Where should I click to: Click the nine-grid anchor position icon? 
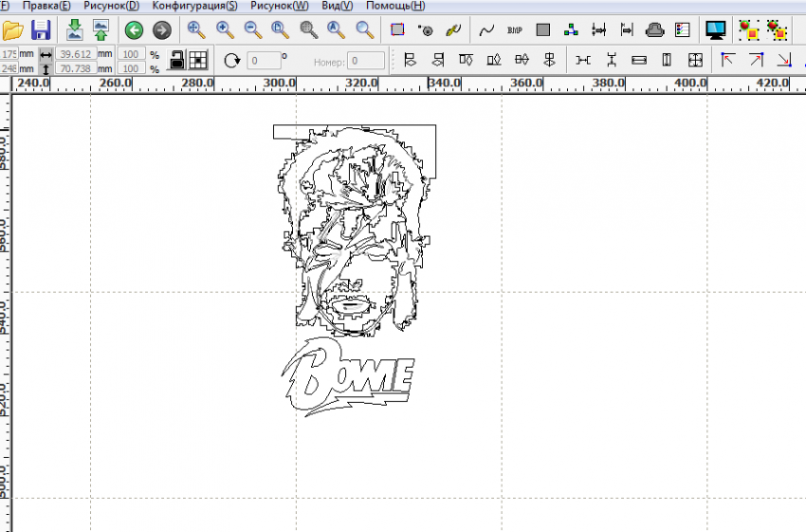pos(198,60)
